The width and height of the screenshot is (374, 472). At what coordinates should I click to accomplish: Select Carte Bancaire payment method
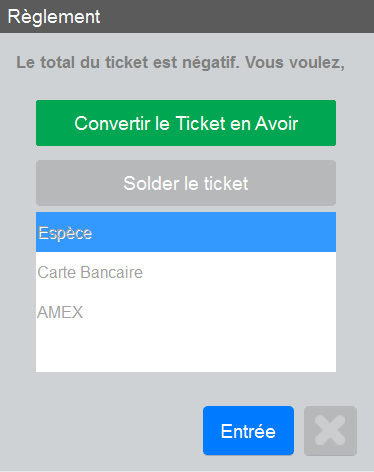[186, 272]
